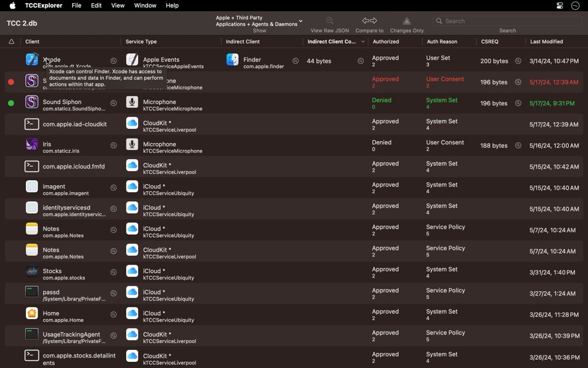Inspect the 200 bytes CSREQ magnifier
588x368 pixels.
point(518,61)
